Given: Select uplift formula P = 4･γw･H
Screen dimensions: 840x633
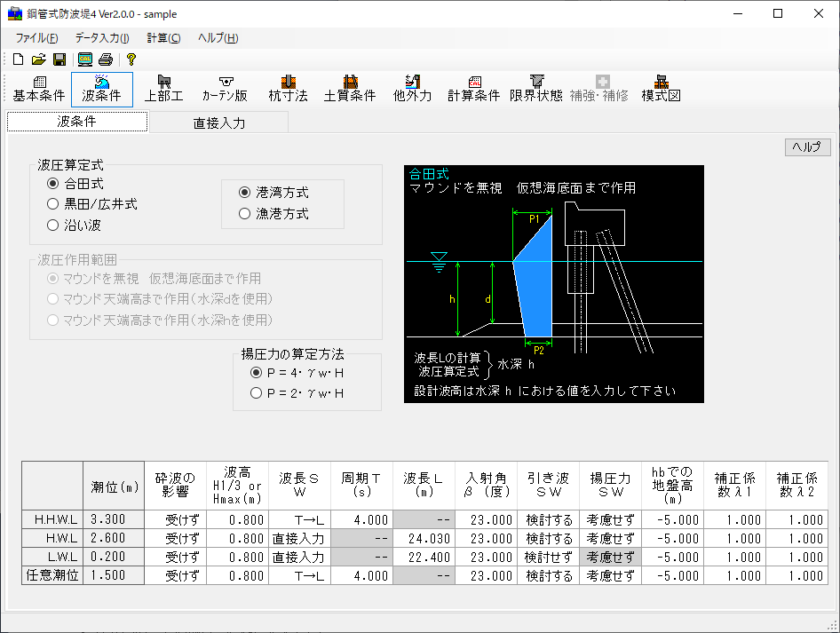Looking at the screenshot, I should point(297,372).
